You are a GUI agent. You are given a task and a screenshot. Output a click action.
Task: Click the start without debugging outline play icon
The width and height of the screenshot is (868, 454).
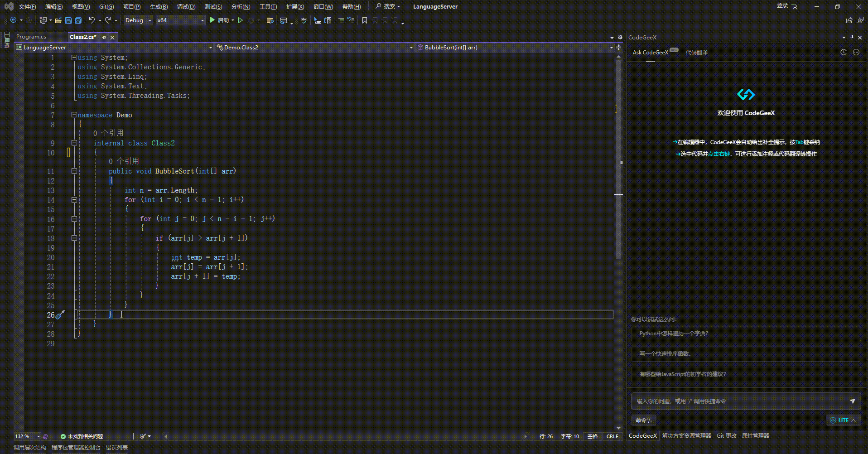click(x=241, y=20)
